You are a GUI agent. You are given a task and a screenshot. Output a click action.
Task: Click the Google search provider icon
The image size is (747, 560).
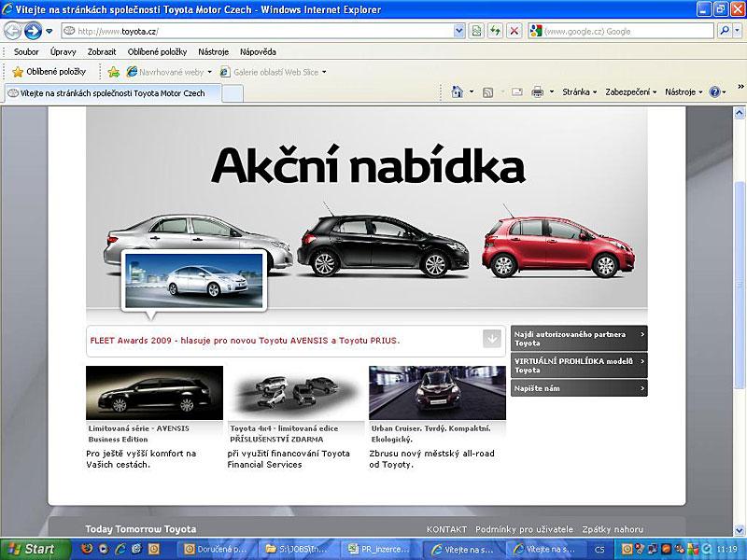click(536, 32)
